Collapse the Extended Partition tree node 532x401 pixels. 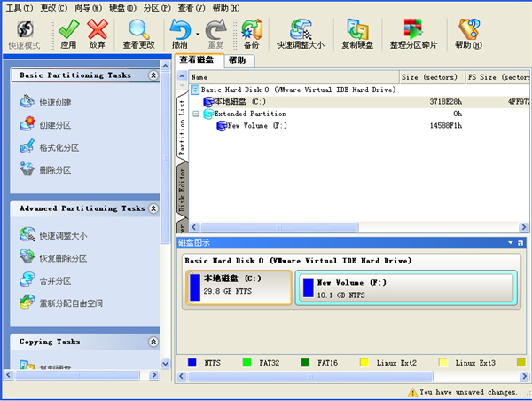point(196,114)
